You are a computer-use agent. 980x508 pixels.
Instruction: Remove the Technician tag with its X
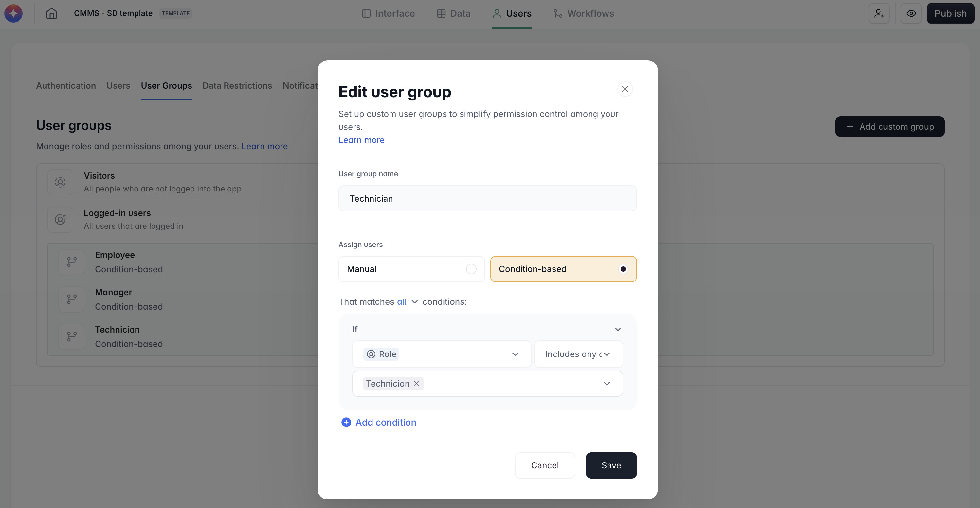[x=417, y=384]
